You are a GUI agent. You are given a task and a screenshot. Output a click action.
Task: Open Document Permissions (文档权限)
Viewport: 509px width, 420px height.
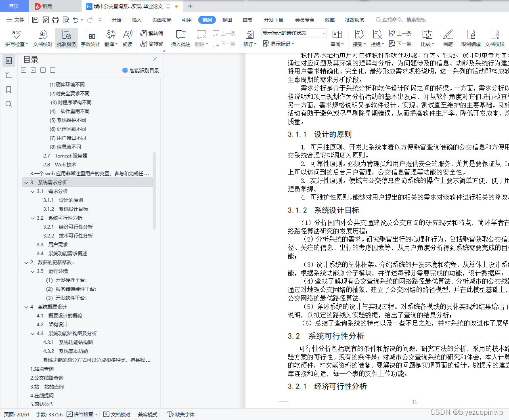click(x=495, y=38)
